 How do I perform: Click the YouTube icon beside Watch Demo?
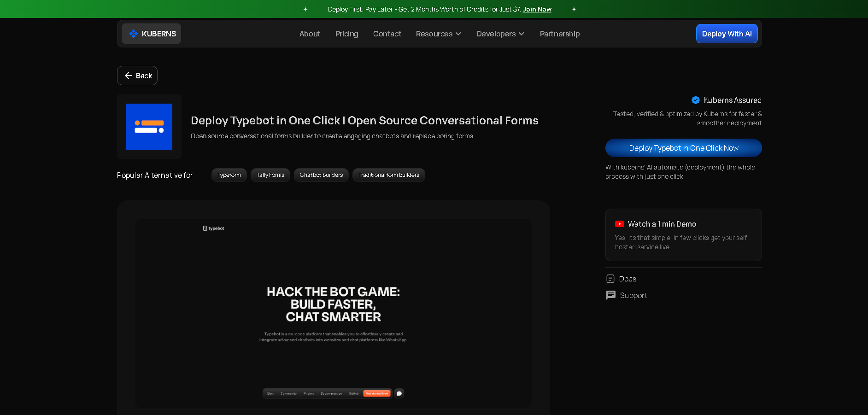[x=619, y=224]
